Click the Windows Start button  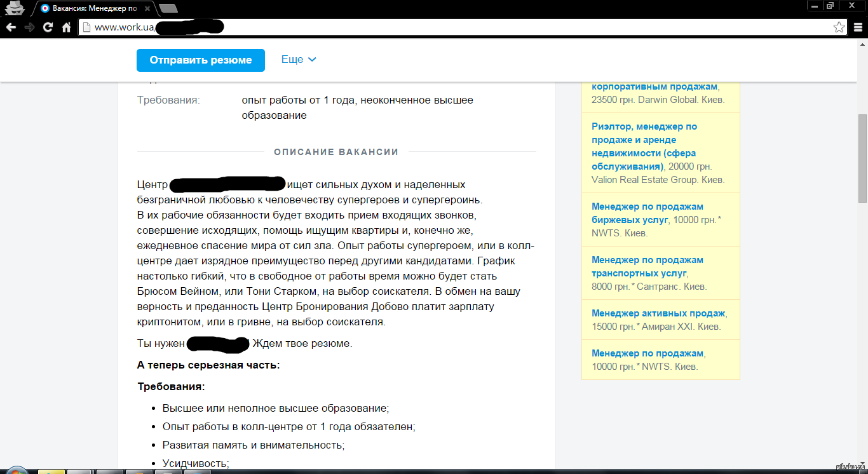coord(17,471)
